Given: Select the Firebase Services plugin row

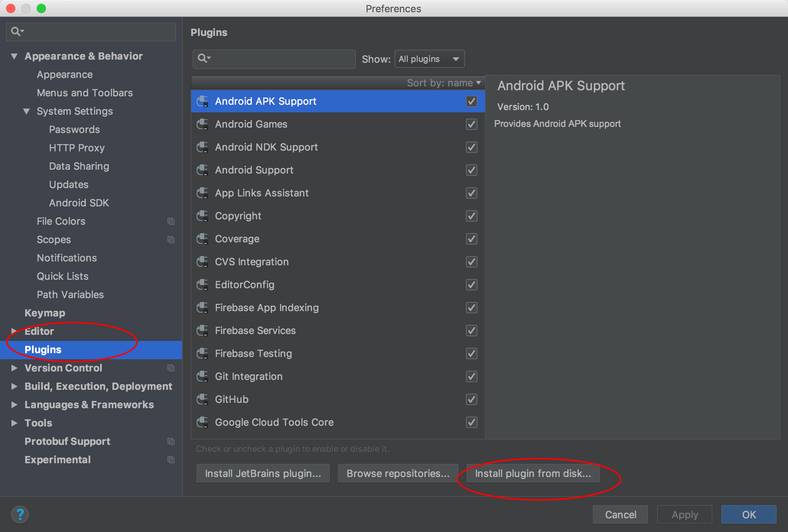Looking at the screenshot, I should pos(338,331).
